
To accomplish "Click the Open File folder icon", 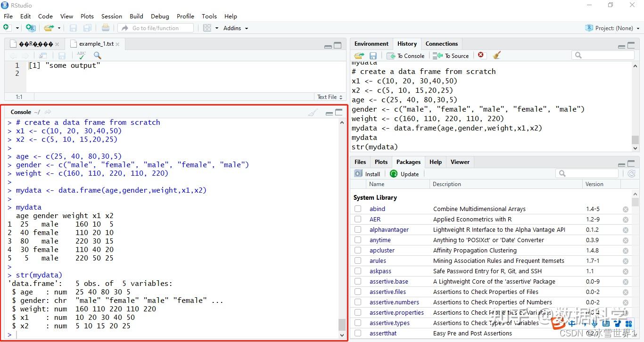I will pyautogui.click(x=49, y=28).
